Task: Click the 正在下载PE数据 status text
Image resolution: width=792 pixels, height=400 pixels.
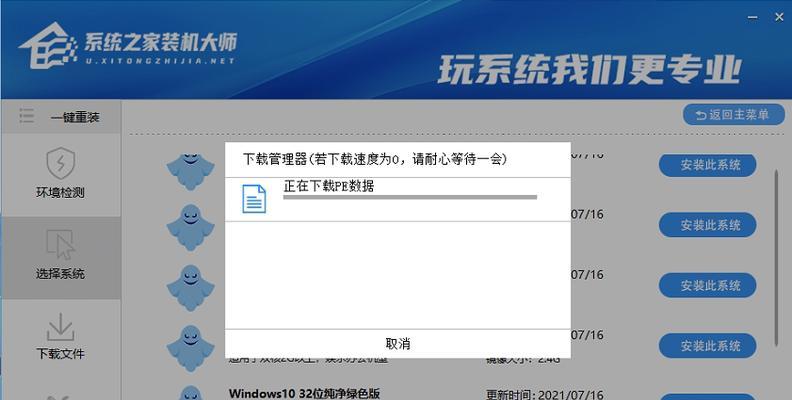Action: (329, 186)
